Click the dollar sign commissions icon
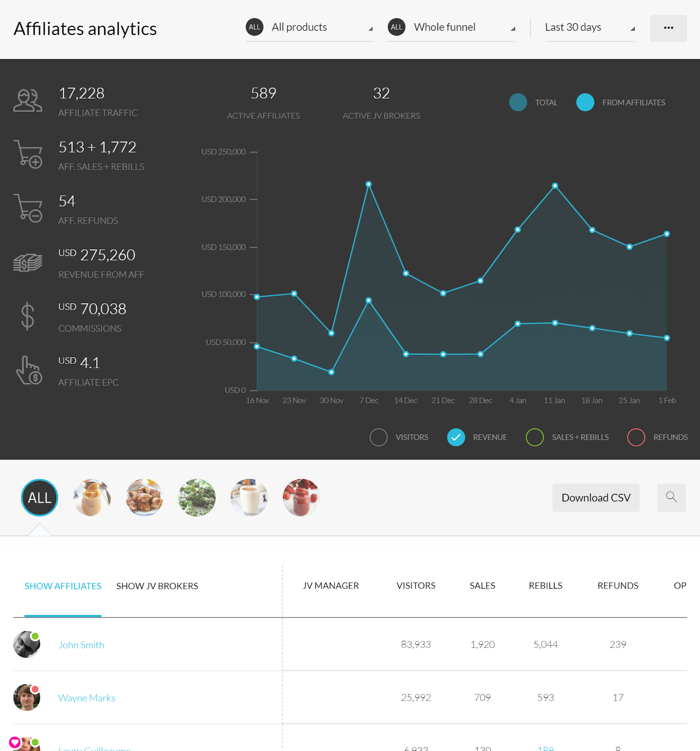700x751 pixels. coord(28,316)
